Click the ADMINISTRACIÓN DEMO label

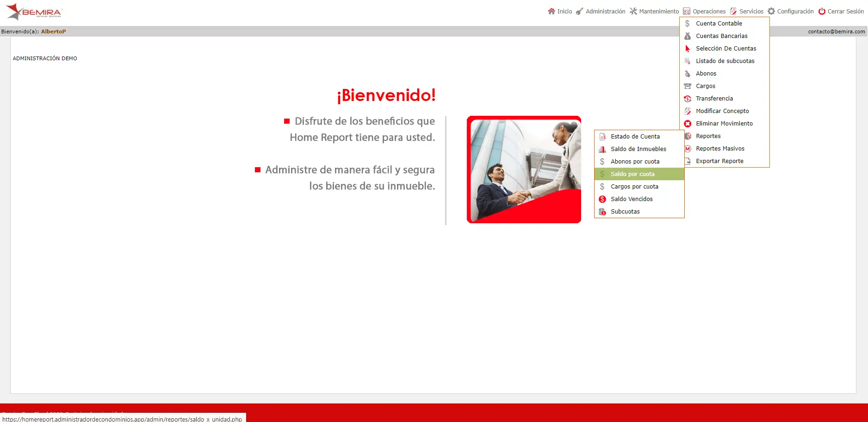click(45, 58)
